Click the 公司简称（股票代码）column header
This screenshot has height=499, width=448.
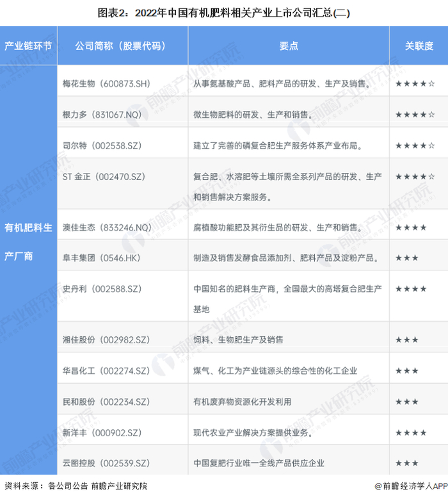[123, 46]
